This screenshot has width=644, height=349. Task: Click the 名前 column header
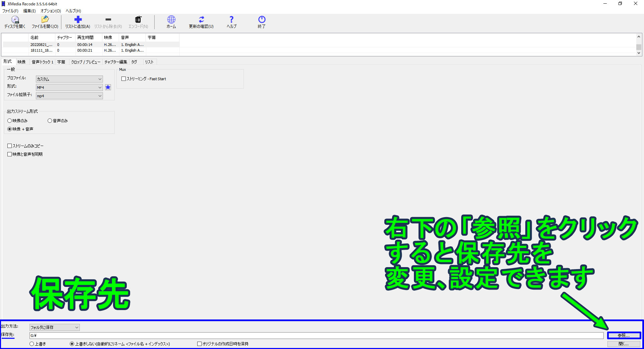coord(42,38)
